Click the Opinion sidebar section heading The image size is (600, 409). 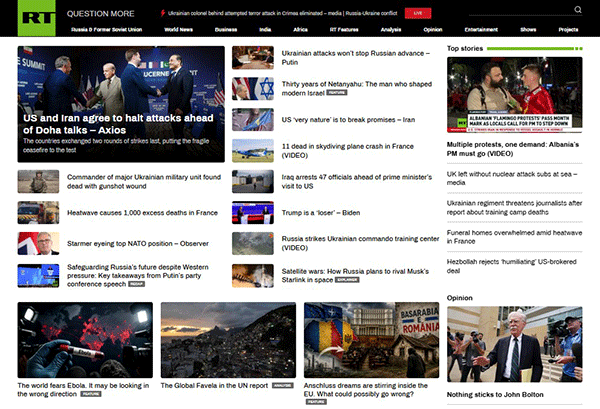(x=460, y=298)
